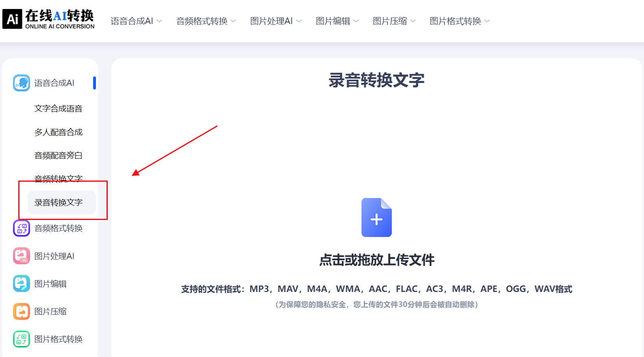Open the 图片格式转换 top navigation dropdown

click(x=459, y=21)
